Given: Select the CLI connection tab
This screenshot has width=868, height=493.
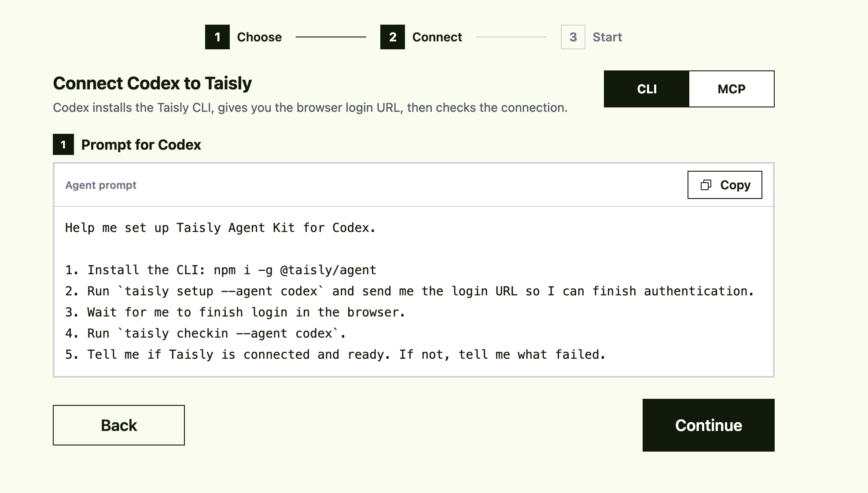Looking at the screenshot, I should pyautogui.click(x=647, y=89).
